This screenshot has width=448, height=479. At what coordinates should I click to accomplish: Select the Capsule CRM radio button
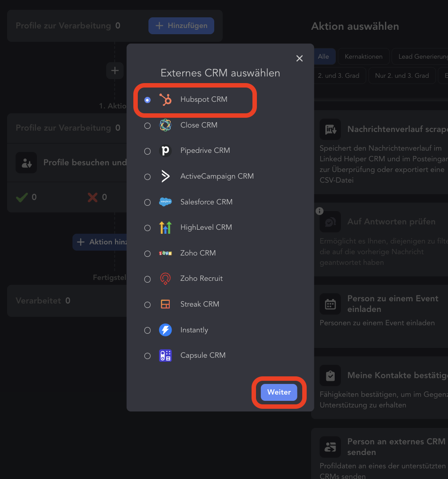tap(147, 356)
